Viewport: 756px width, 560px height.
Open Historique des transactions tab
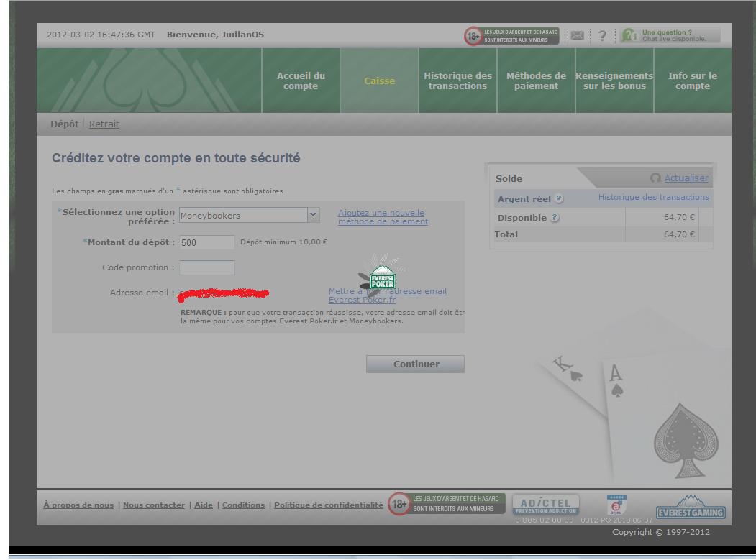pos(457,81)
